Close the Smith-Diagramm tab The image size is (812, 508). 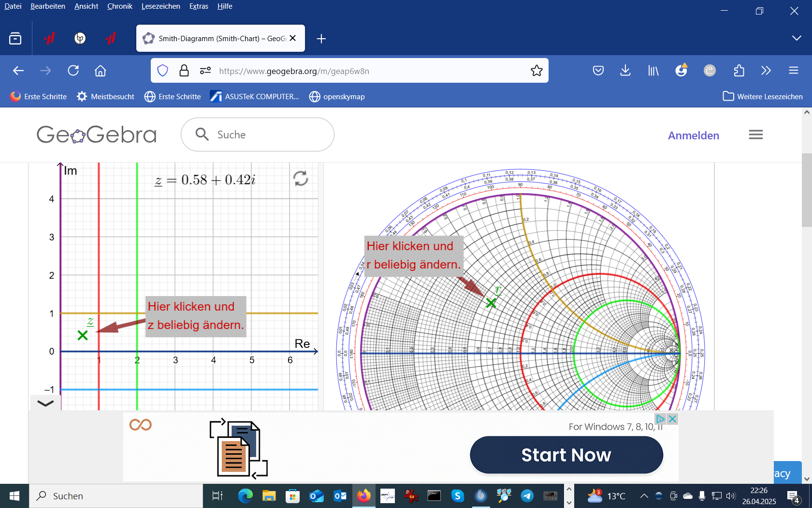pyautogui.click(x=292, y=38)
